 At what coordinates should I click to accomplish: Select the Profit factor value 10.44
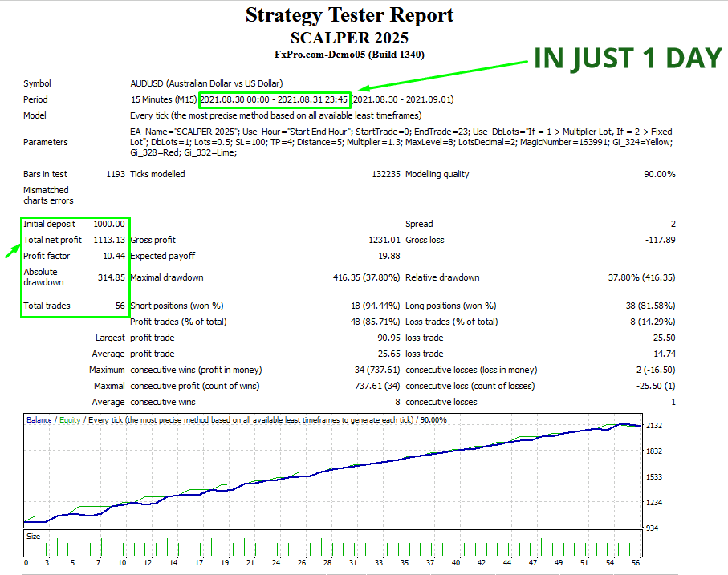[x=112, y=256]
